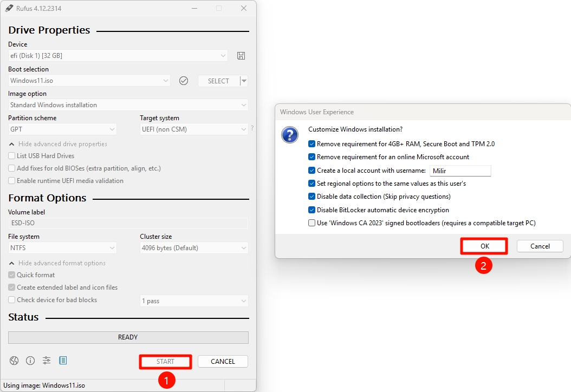
Task: Open the Device dropdown
Action: point(118,56)
